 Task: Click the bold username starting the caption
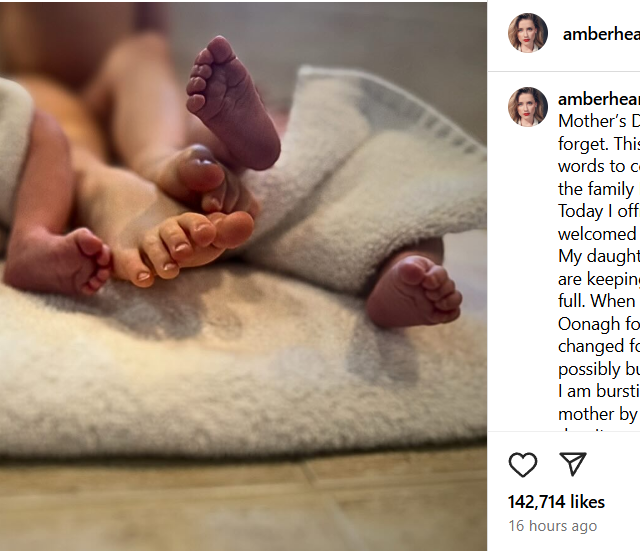pos(598,99)
